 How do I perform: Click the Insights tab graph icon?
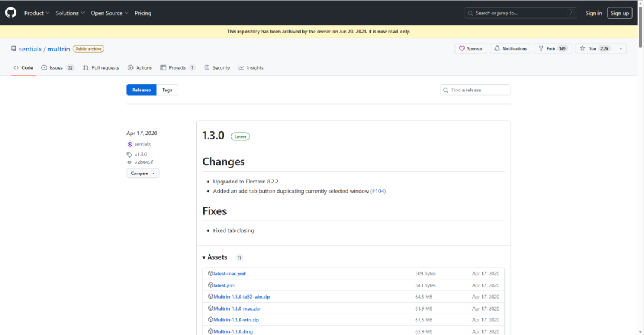pos(241,68)
